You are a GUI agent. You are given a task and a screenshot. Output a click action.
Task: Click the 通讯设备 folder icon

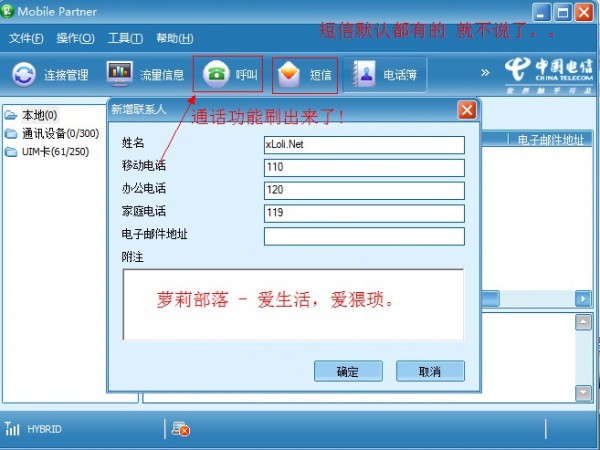coord(11,134)
